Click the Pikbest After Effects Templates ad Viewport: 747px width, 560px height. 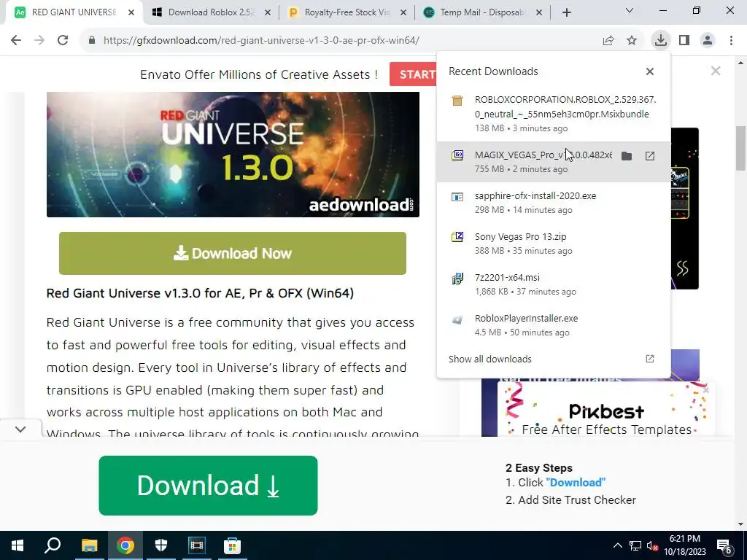pos(606,410)
